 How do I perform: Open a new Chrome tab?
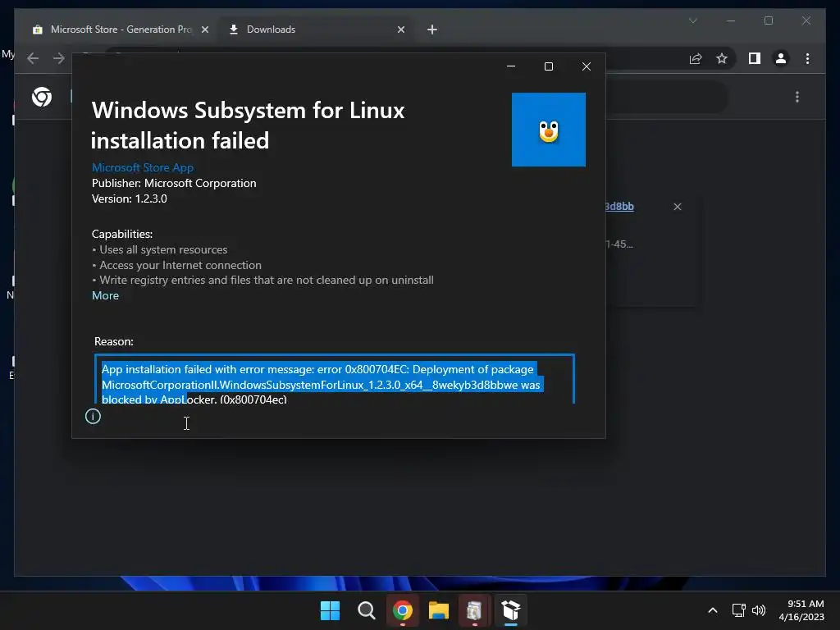pos(431,30)
